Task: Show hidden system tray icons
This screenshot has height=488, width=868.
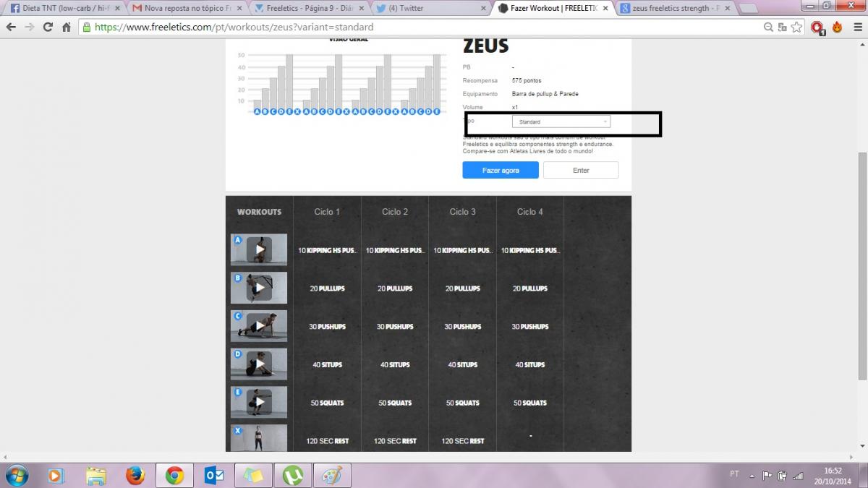Action: point(752,476)
